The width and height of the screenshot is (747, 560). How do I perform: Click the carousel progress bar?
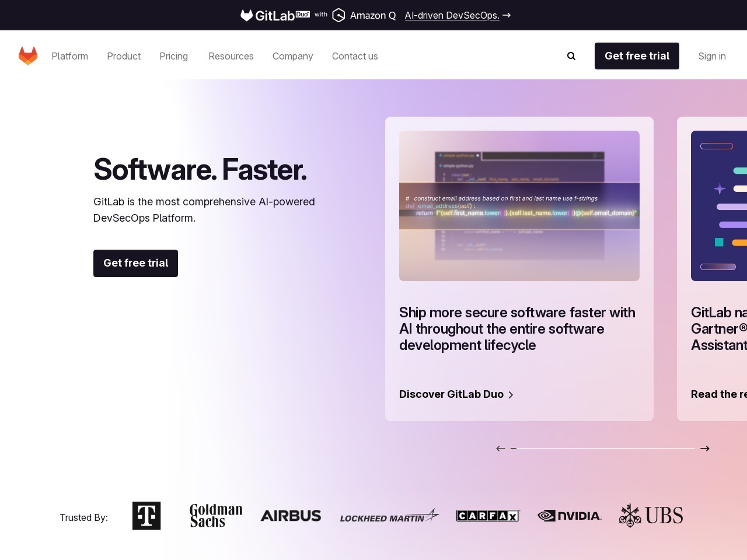(603, 449)
